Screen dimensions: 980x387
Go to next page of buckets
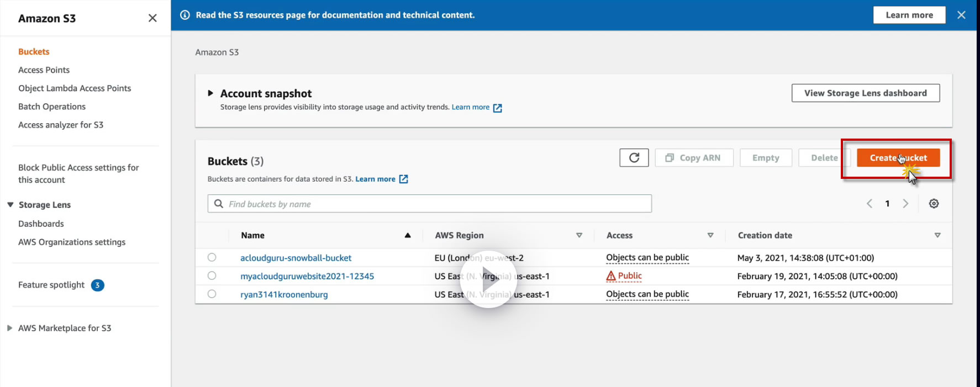pos(905,204)
